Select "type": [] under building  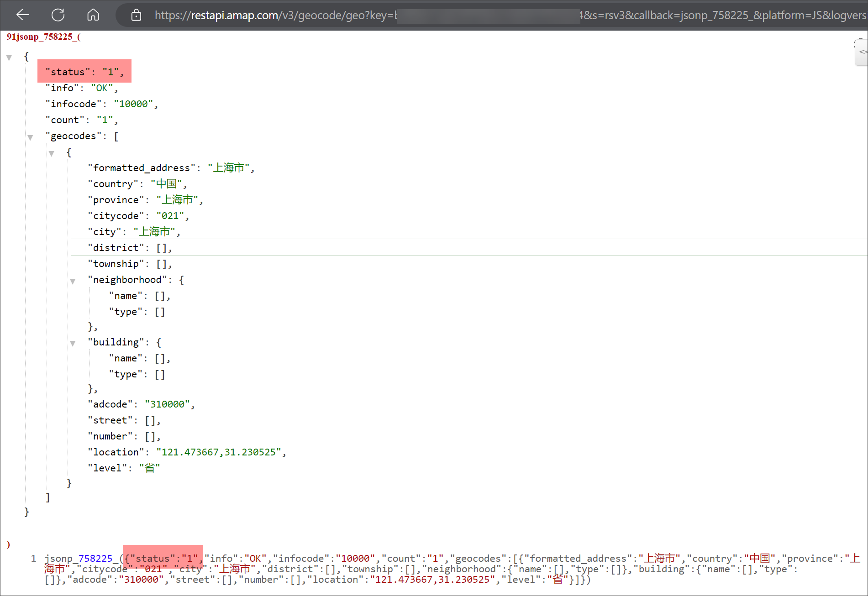[x=137, y=374]
